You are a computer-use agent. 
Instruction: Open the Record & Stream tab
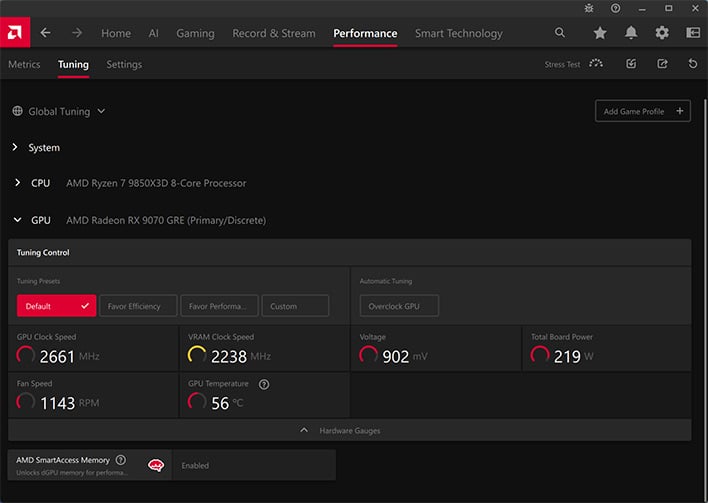(274, 33)
